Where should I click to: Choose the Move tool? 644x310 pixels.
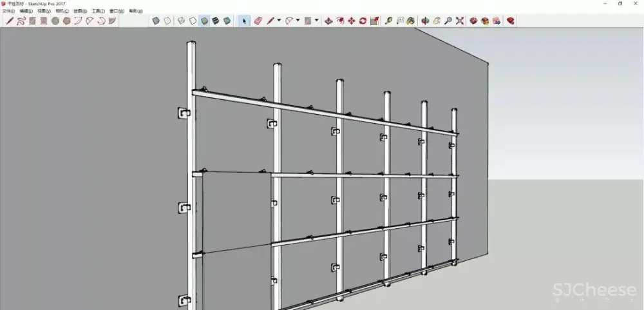352,21
